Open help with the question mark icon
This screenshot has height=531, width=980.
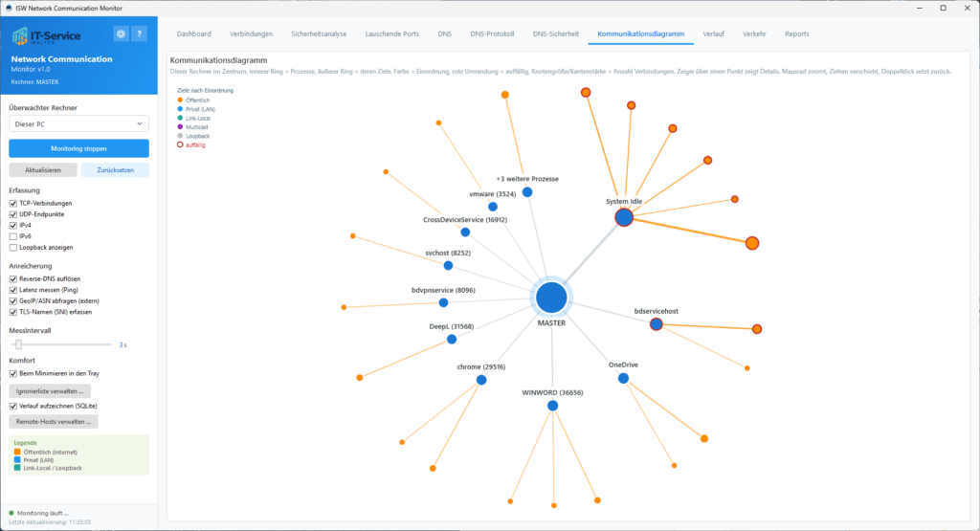click(140, 34)
